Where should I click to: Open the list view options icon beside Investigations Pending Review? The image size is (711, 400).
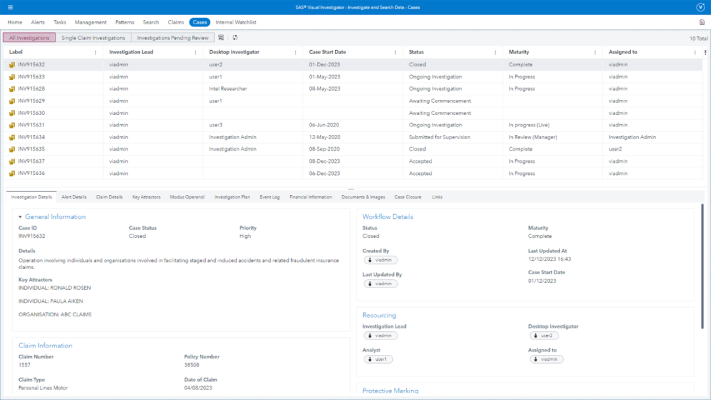(x=221, y=38)
